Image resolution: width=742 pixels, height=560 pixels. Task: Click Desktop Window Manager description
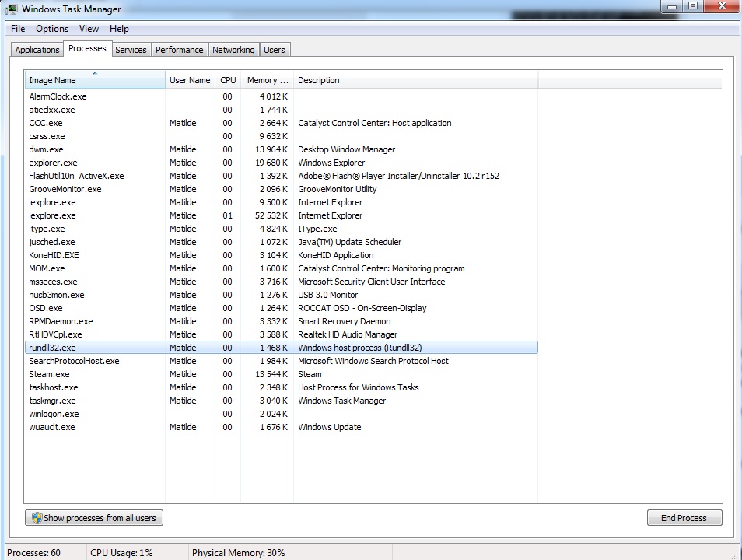346,149
